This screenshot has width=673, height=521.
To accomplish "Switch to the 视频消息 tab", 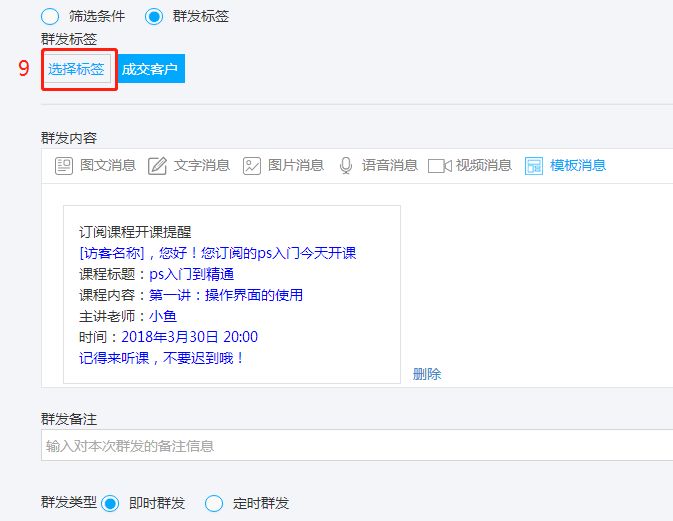I will (x=484, y=165).
